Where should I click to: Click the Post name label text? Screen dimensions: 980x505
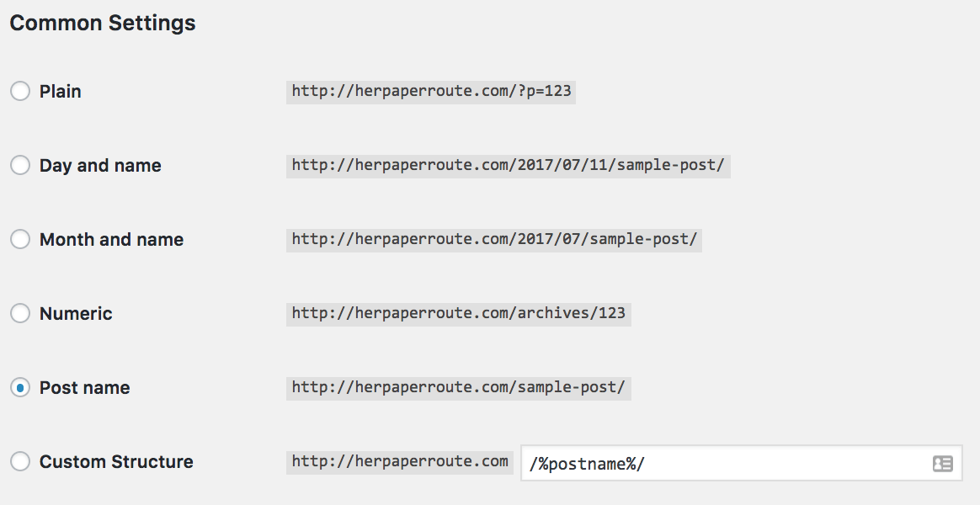click(x=84, y=387)
